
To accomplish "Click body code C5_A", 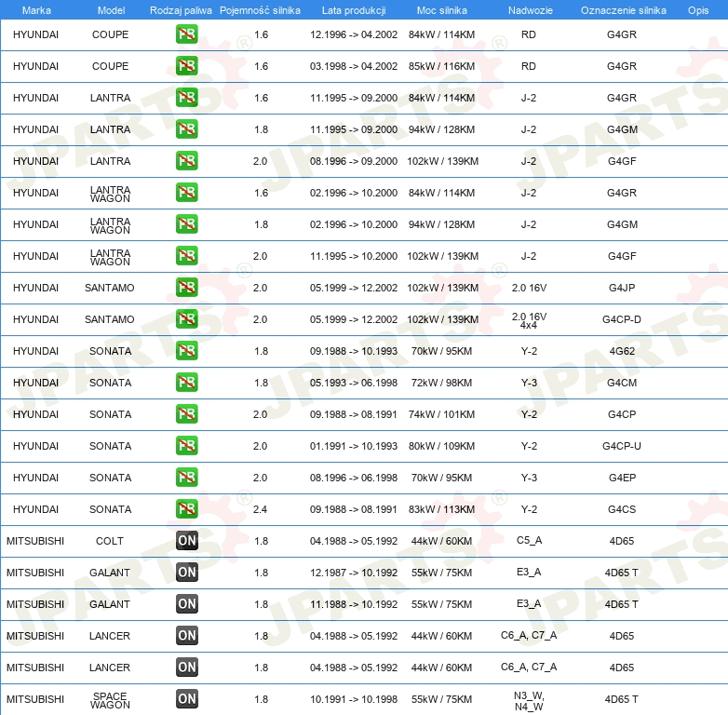I will point(529,540).
